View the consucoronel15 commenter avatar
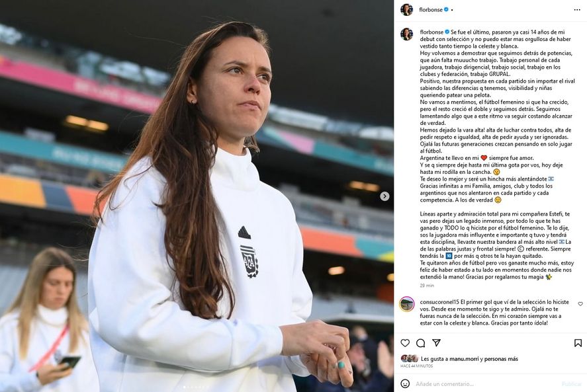 click(407, 304)
